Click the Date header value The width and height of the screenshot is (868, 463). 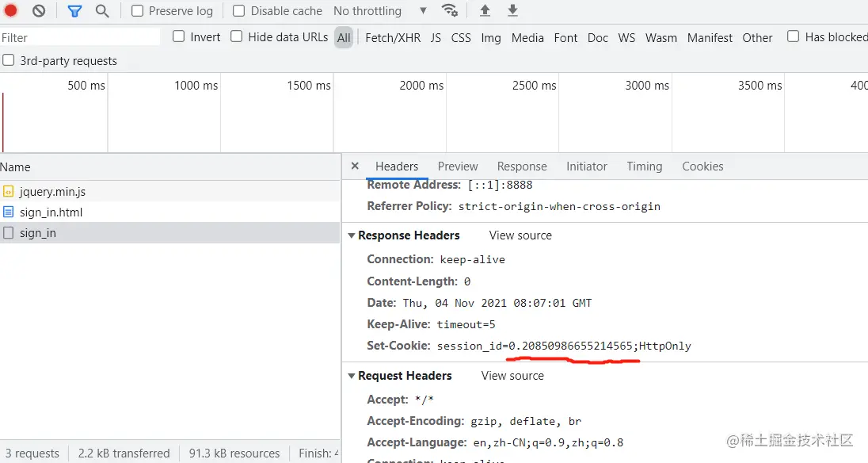(x=497, y=303)
